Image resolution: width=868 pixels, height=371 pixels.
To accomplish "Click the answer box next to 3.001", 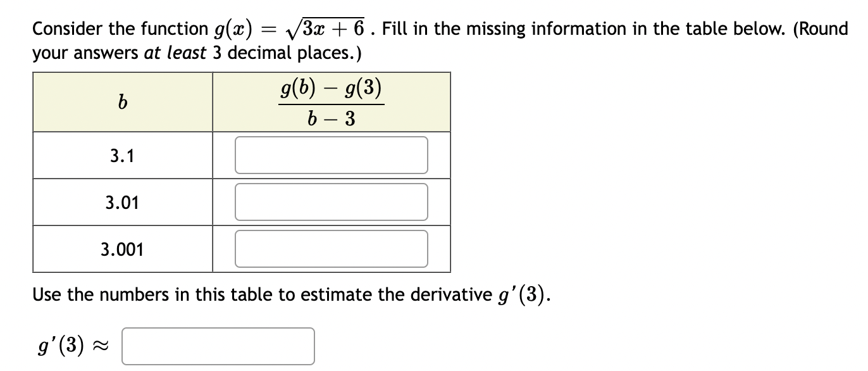I will click(x=331, y=249).
